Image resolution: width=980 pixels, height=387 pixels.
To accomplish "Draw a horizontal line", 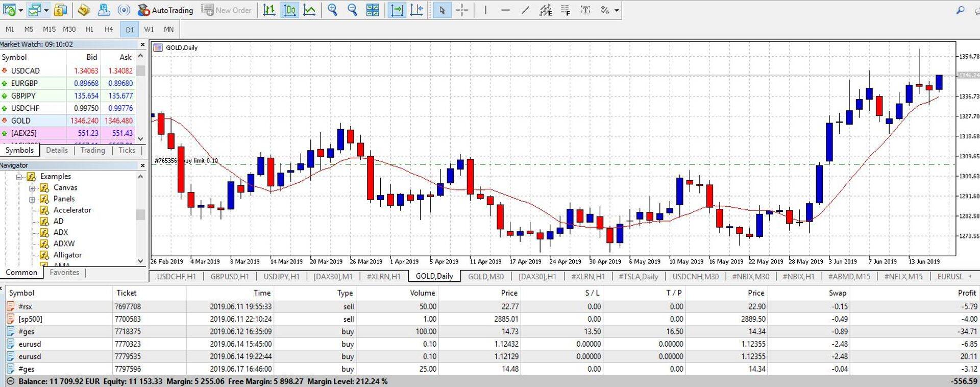I will tap(505, 10).
